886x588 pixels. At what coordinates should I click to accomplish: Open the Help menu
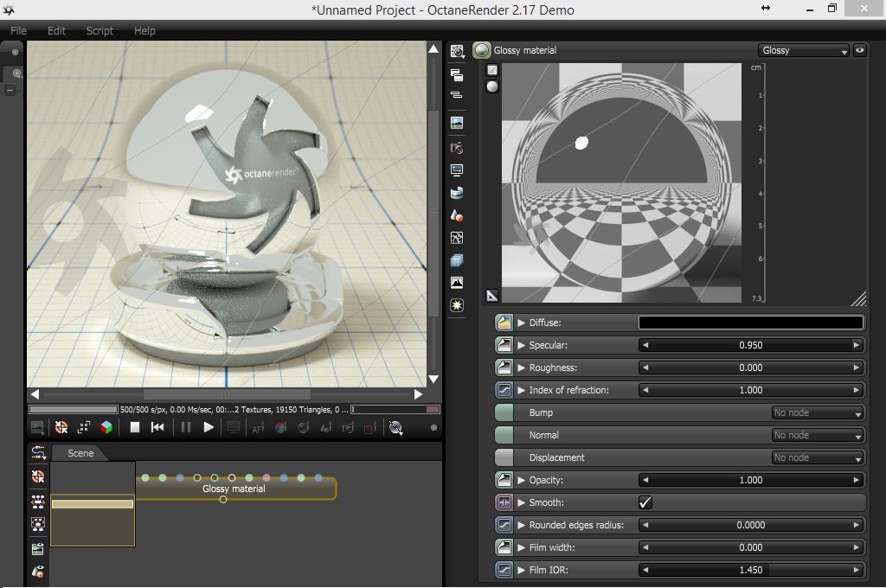pos(144,30)
